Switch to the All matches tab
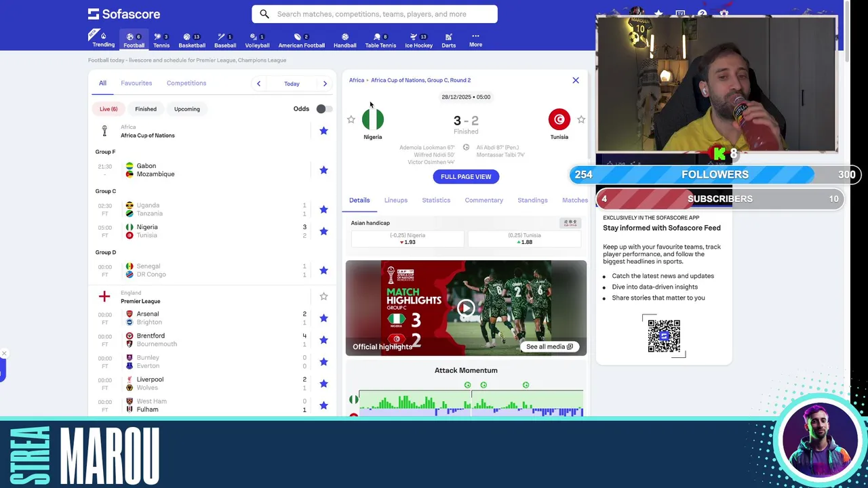 [102, 83]
